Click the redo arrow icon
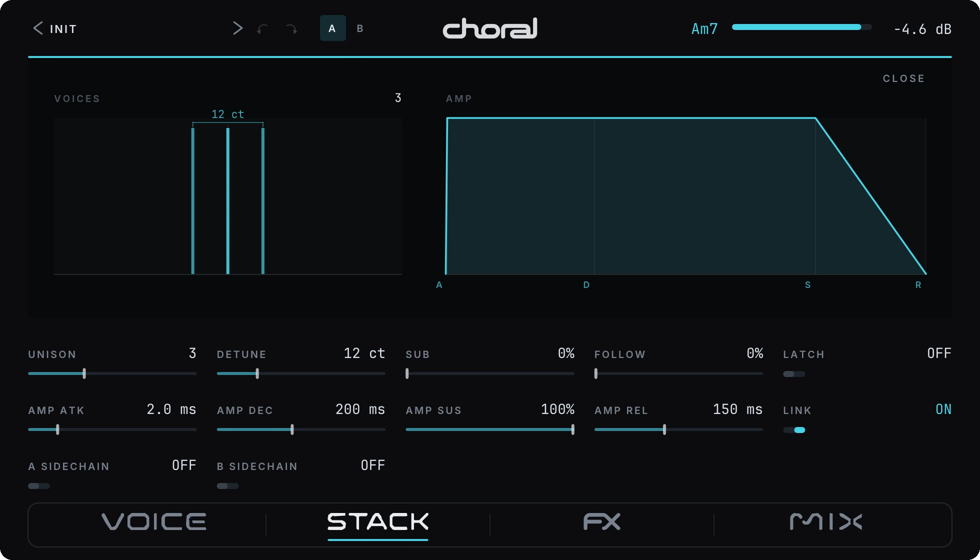 click(291, 29)
